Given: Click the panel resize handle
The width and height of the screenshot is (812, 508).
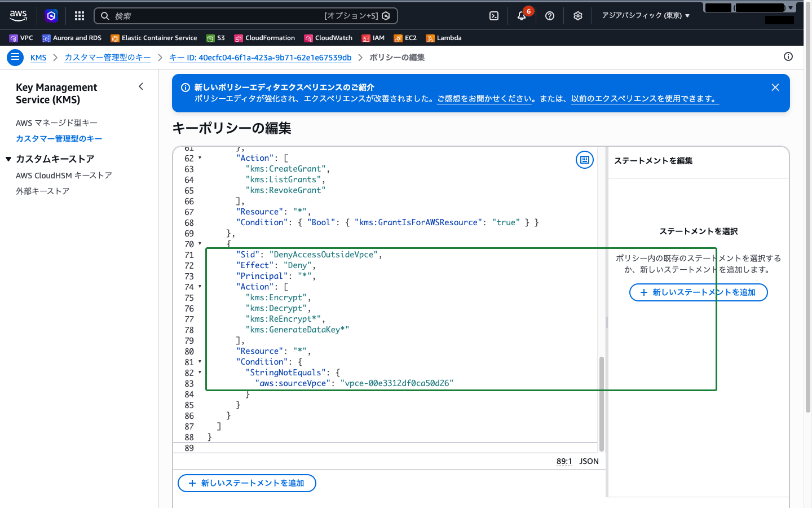Looking at the screenshot, I should (607, 322).
